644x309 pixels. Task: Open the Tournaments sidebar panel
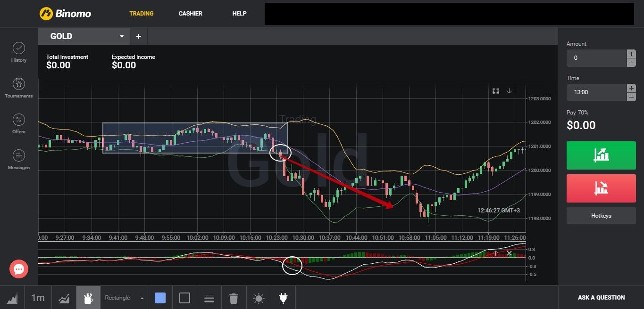(x=19, y=88)
